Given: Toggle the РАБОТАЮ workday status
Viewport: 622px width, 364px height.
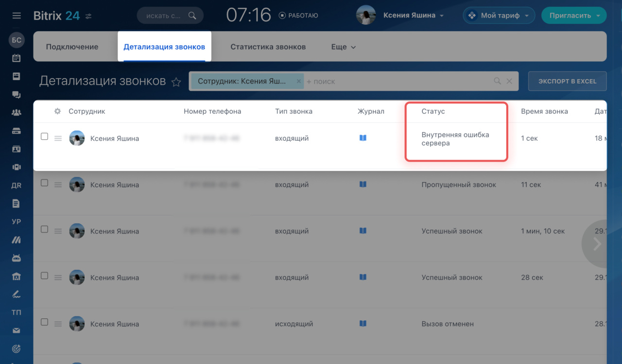Looking at the screenshot, I should point(298,16).
